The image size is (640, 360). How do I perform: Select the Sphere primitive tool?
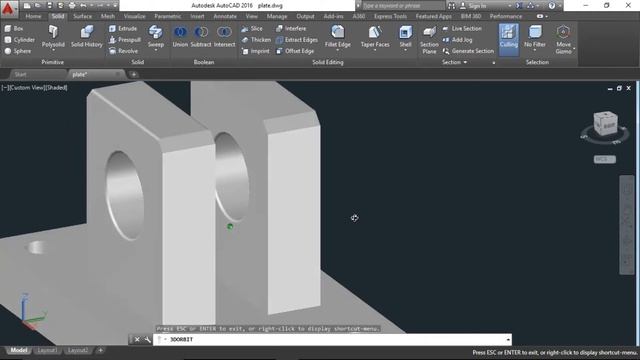click(18, 51)
